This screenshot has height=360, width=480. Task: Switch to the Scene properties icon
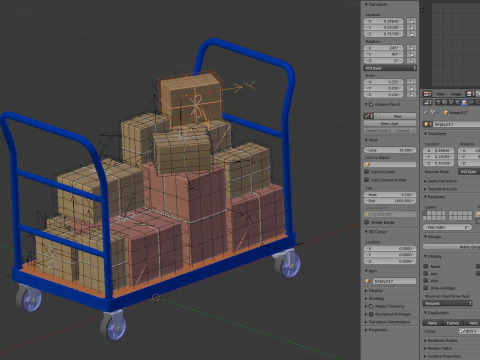pos(451,103)
